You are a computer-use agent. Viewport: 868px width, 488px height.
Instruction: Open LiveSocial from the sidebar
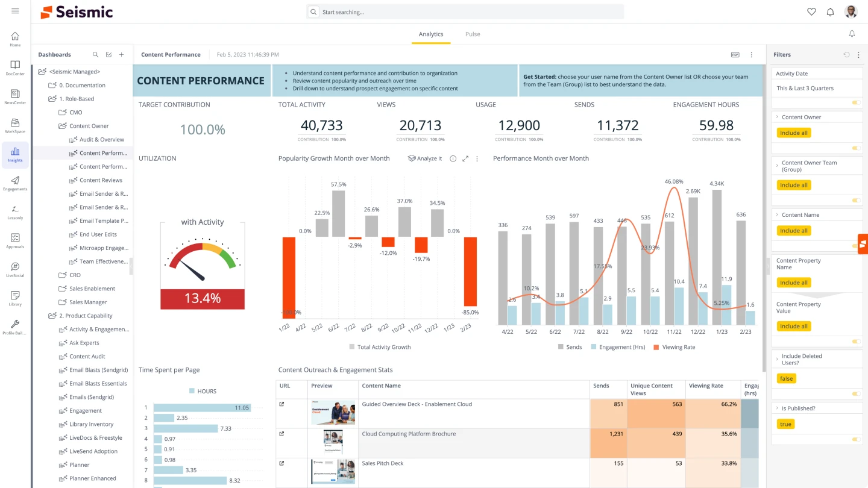point(15,269)
